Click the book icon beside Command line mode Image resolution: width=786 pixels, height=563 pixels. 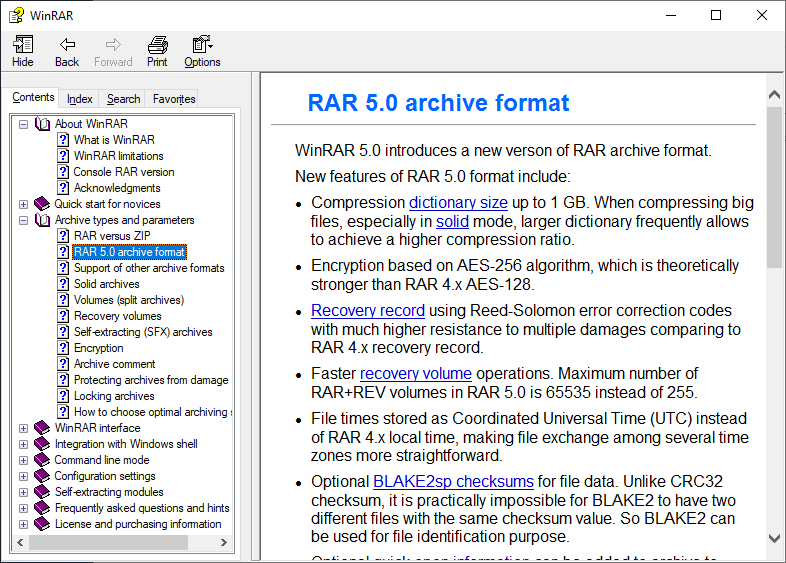pyautogui.click(x=42, y=460)
